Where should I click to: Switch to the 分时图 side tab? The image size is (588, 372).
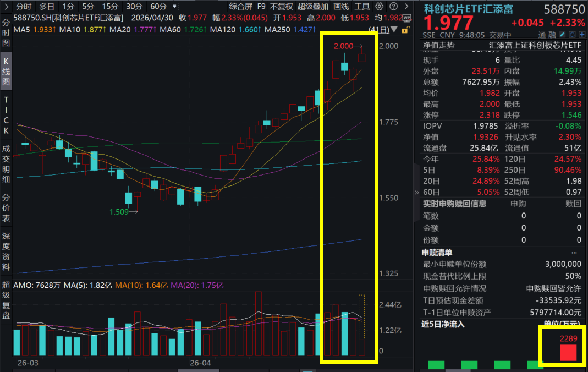tap(6, 33)
